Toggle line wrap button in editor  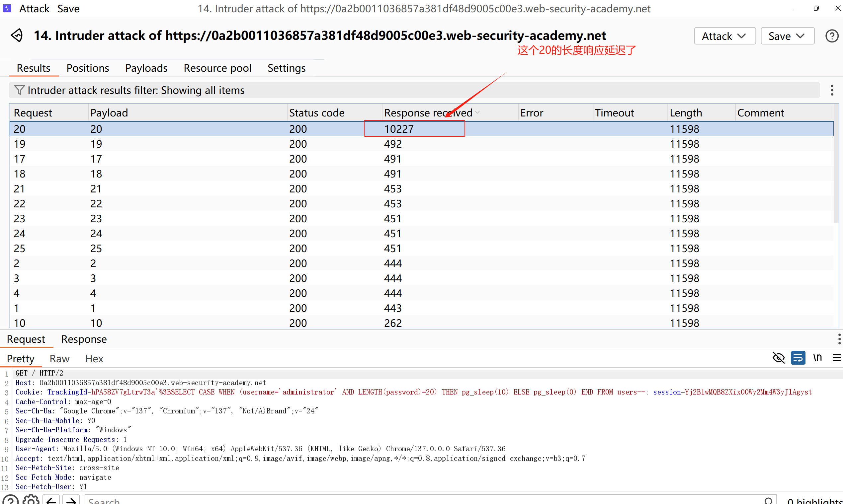[798, 358]
